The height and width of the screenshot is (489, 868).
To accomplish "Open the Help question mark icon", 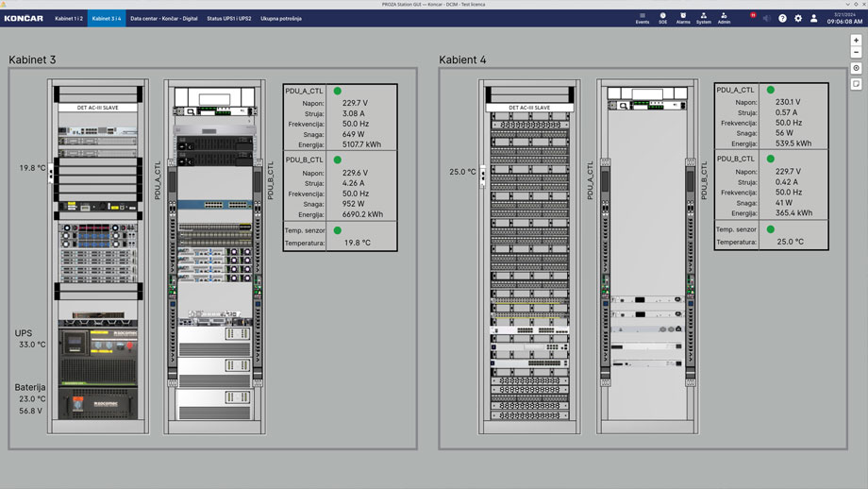I will [782, 18].
